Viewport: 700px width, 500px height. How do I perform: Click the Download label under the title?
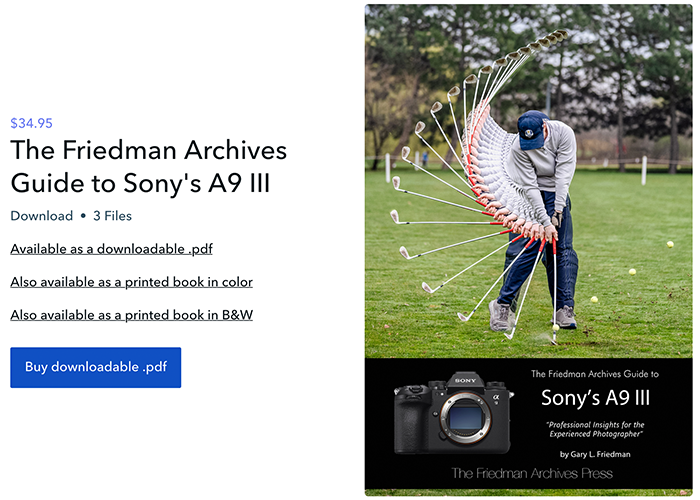coord(42,216)
